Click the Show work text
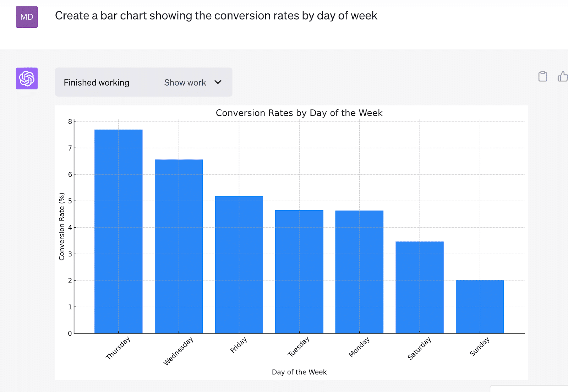 point(185,83)
